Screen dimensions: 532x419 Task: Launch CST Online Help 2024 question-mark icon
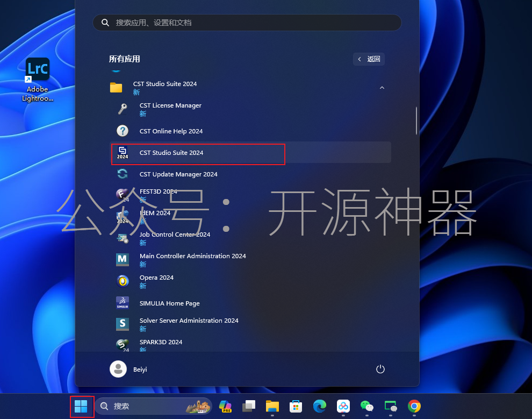click(123, 131)
